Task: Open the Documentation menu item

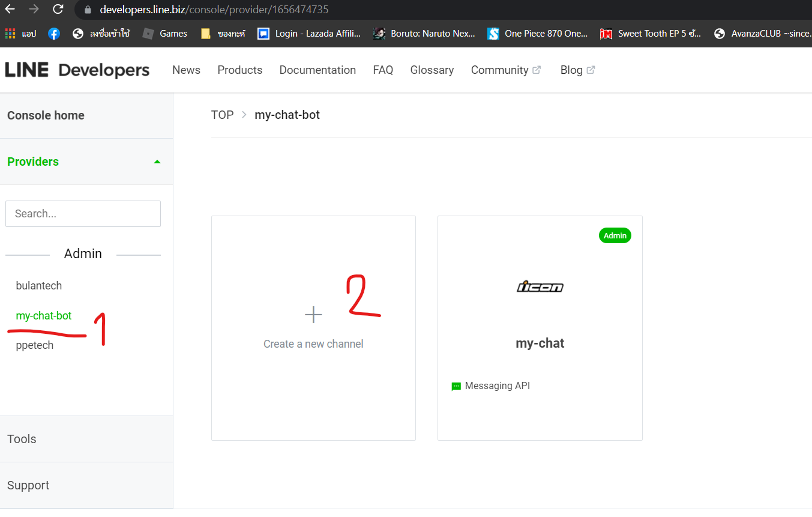Action: click(x=317, y=70)
